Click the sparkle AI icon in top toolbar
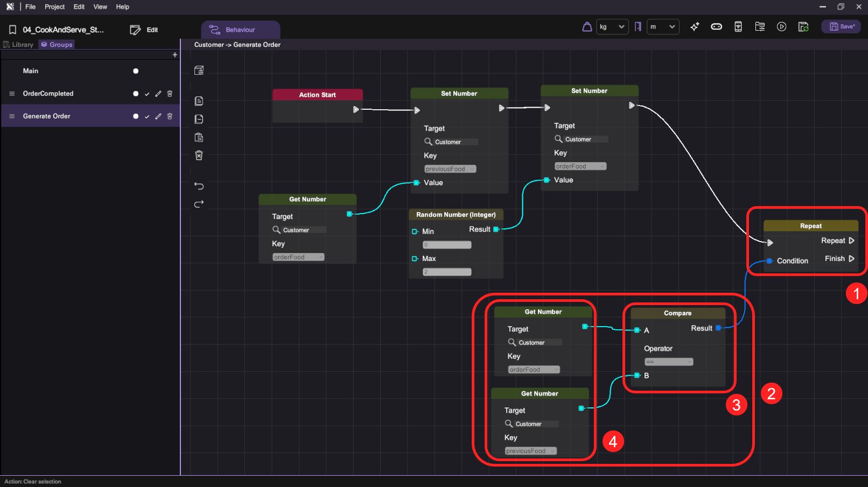Screen dimensions: 868x487 pyautogui.click(x=695, y=27)
